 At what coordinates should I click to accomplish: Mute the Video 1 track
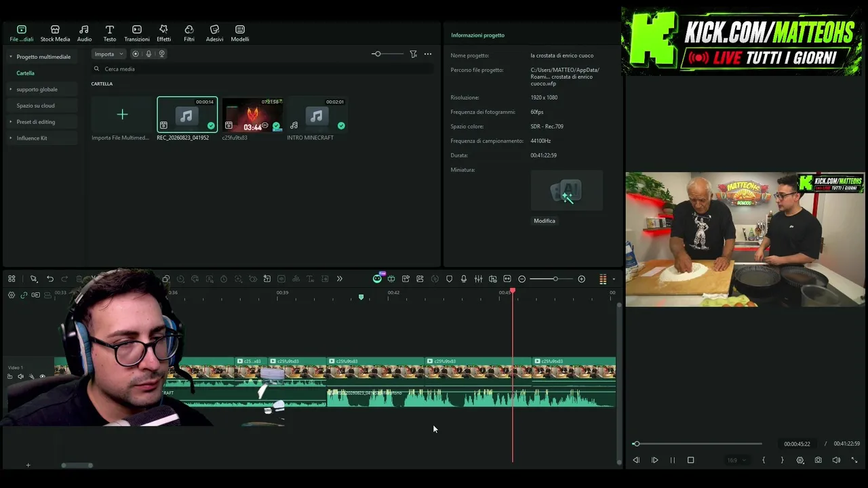pos(20,376)
